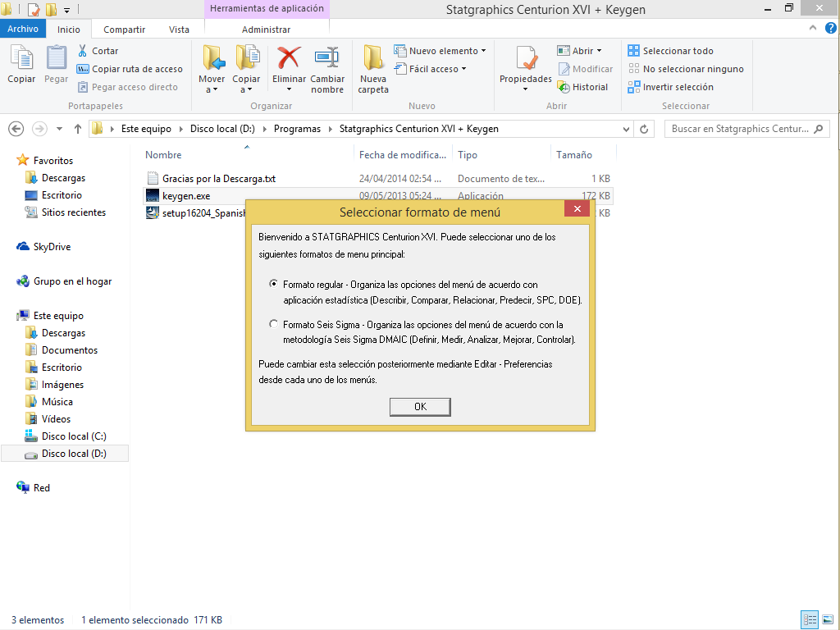The image size is (840, 630).
Task: Collapse the ribbon with the chevron
Action: [813, 28]
